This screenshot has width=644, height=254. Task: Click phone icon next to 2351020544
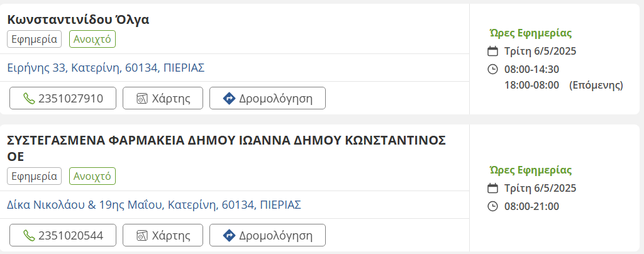click(x=28, y=235)
